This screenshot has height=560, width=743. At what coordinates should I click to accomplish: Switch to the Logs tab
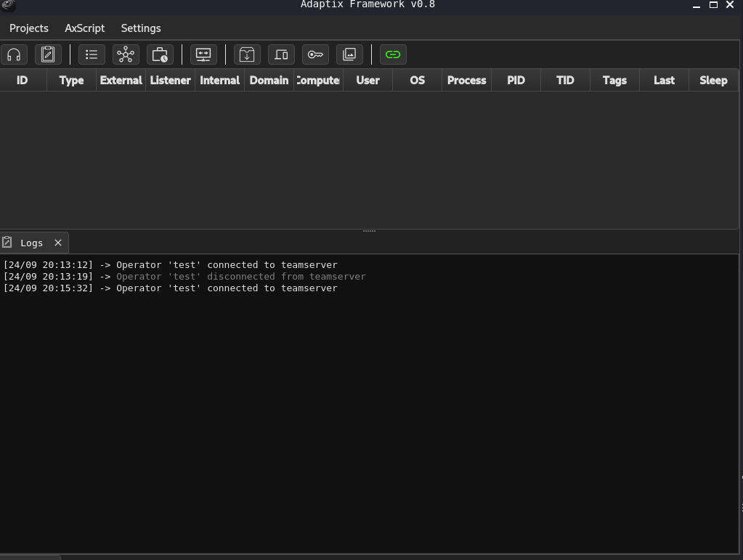(31, 243)
